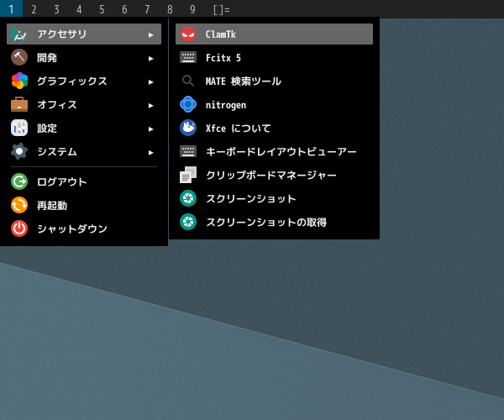Launch スクリーンショット entry
504x420 pixels.
(274, 198)
